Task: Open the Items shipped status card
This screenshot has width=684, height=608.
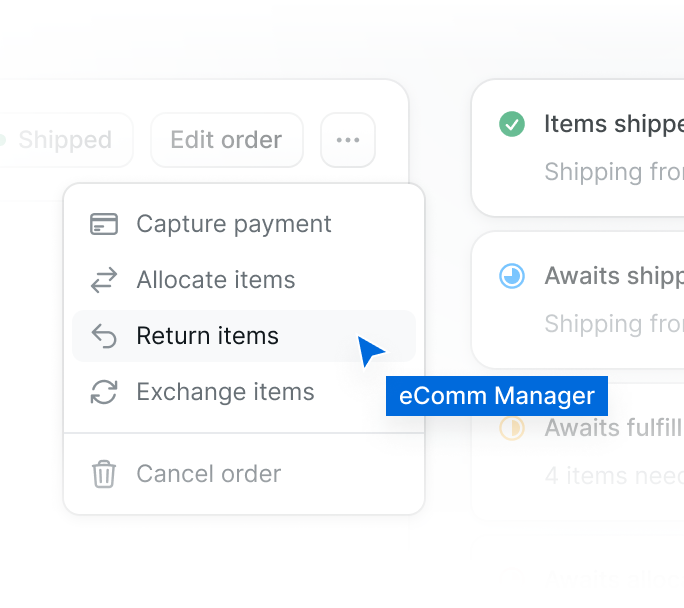Action: coord(578,148)
